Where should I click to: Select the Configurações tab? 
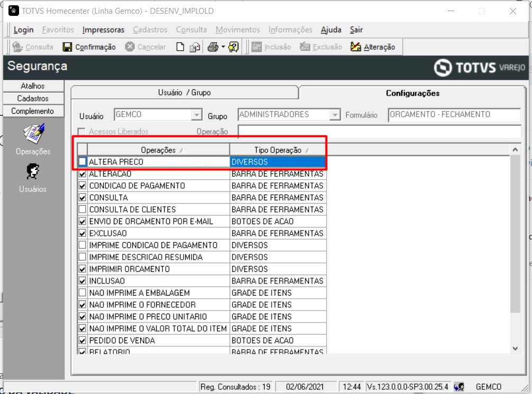[412, 93]
